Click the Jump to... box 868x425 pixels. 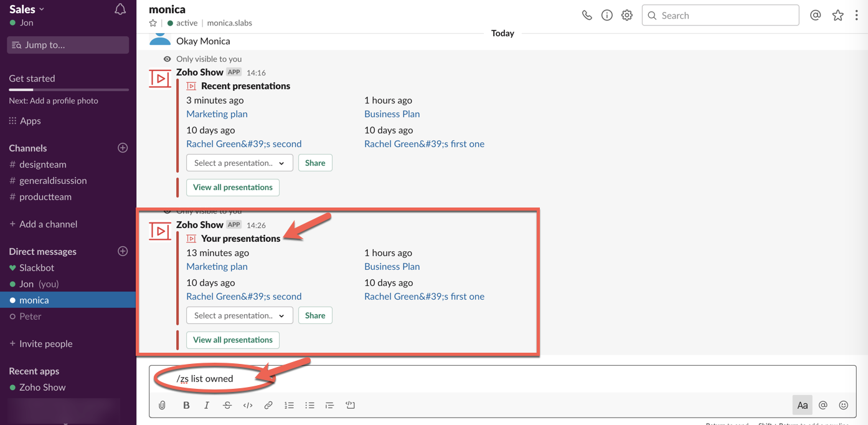pyautogui.click(x=68, y=45)
